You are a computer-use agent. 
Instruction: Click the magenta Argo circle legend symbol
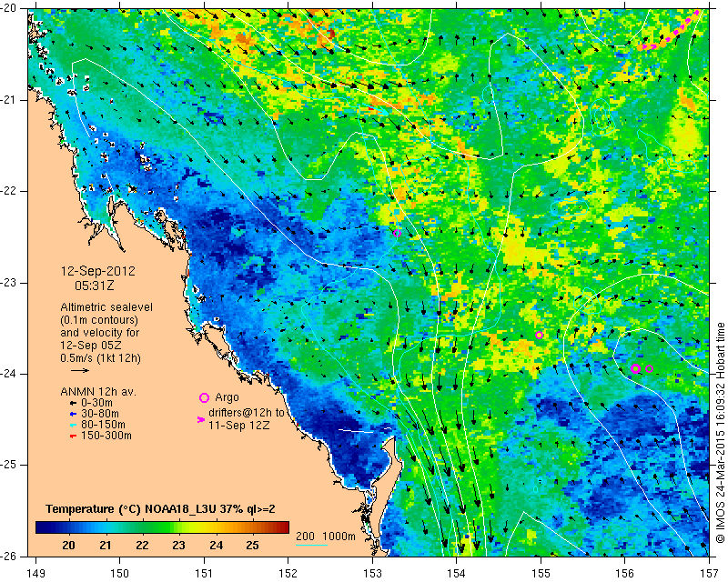[x=204, y=397]
